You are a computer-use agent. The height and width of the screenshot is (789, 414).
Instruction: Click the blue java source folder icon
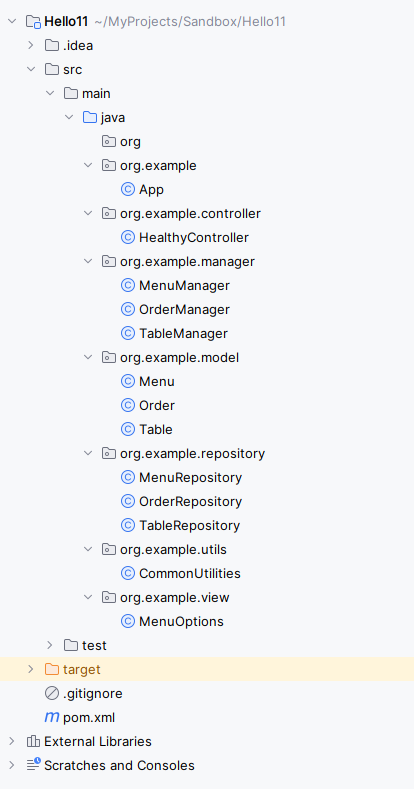90,118
